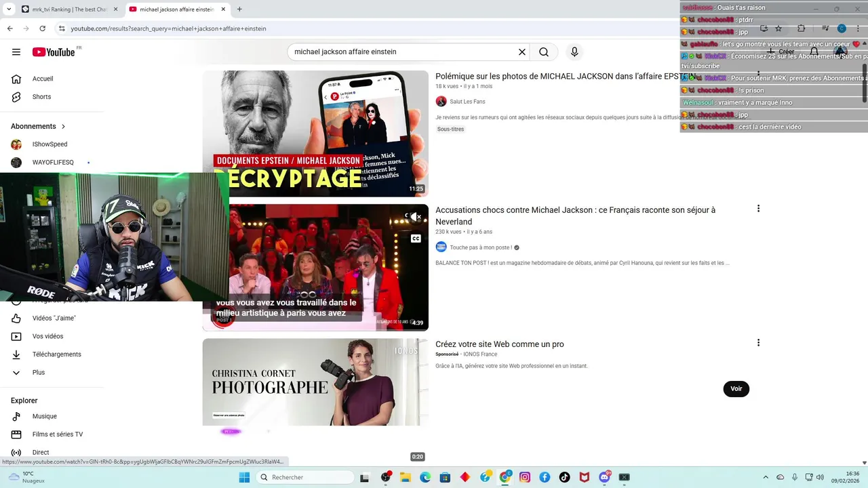The width and height of the screenshot is (868, 488).
Task: Open WAYOFLIFESQ subscription
Action: pos(53,163)
